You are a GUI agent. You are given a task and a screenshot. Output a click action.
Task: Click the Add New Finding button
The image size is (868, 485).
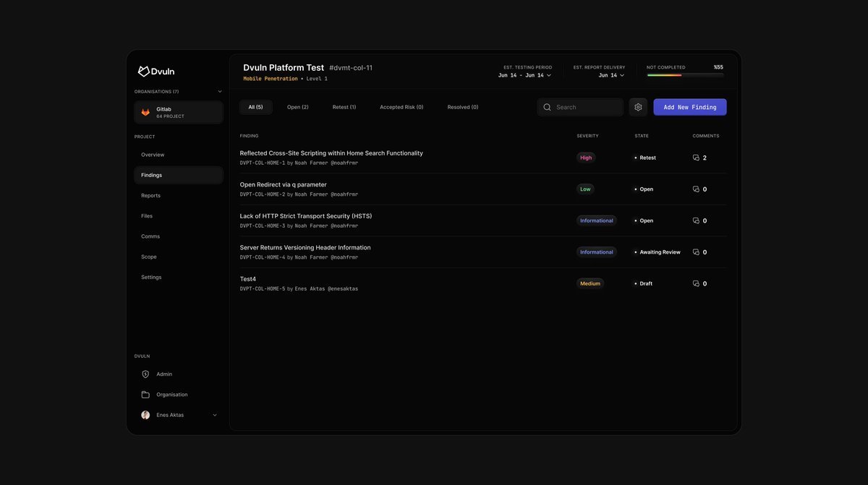click(x=689, y=107)
